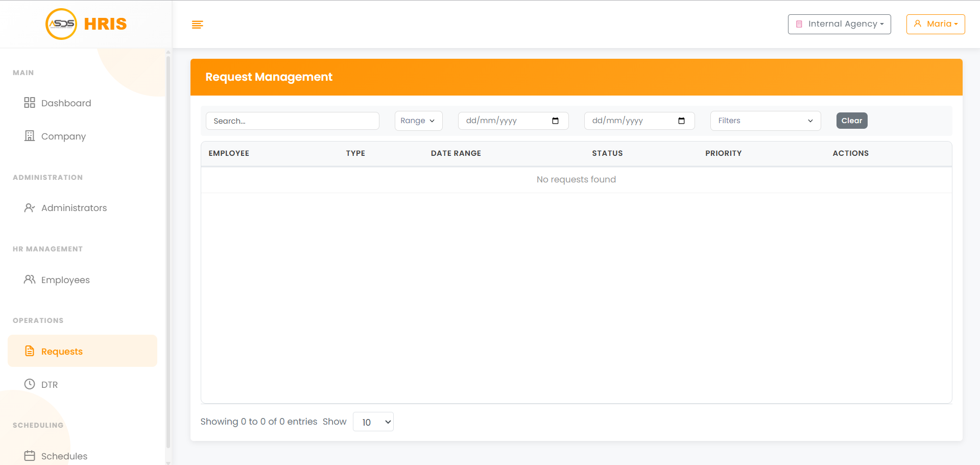Navigate to the Requests sidebar link
Viewport: 980px width, 465px height.
[61, 351]
